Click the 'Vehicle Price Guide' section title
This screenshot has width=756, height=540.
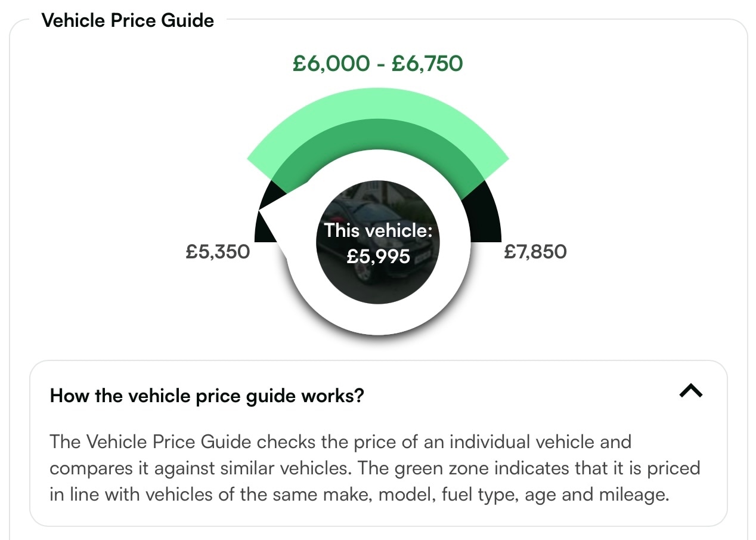[x=128, y=20]
